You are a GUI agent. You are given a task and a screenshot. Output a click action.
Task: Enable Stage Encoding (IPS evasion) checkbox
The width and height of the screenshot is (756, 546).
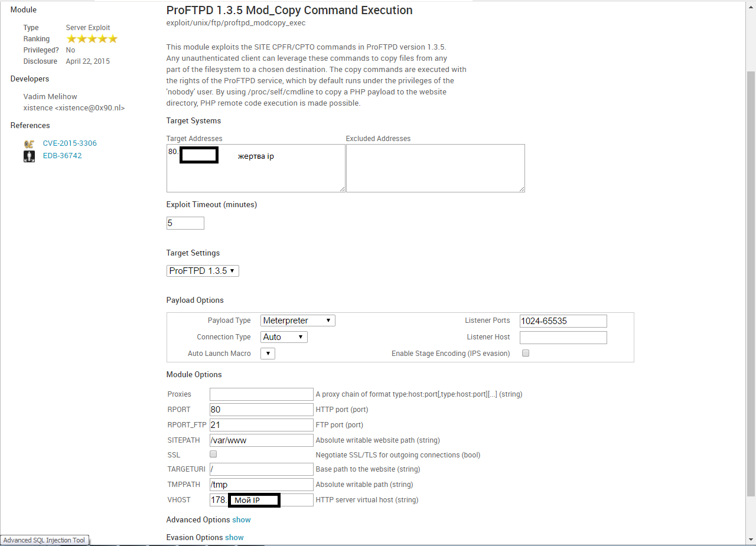tap(526, 353)
